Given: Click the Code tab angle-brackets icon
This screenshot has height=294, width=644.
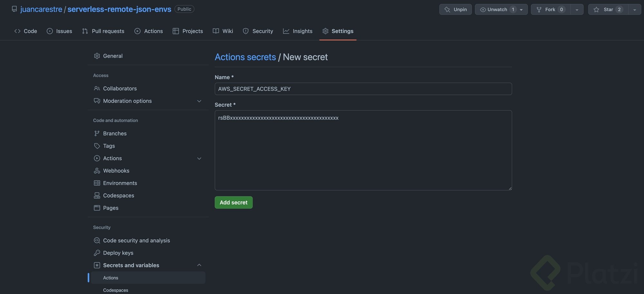Looking at the screenshot, I should [x=17, y=31].
